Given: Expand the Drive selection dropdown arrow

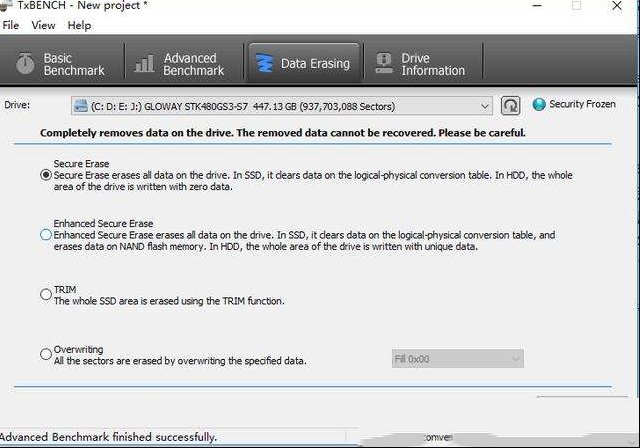Looking at the screenshot, I should point(484,106).
